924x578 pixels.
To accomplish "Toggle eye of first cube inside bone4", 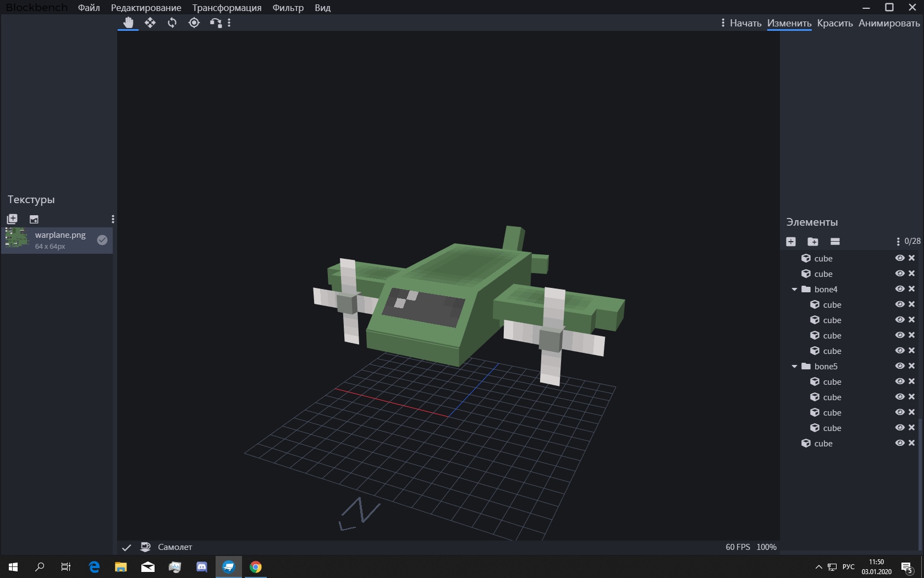I will click(900, 304).
